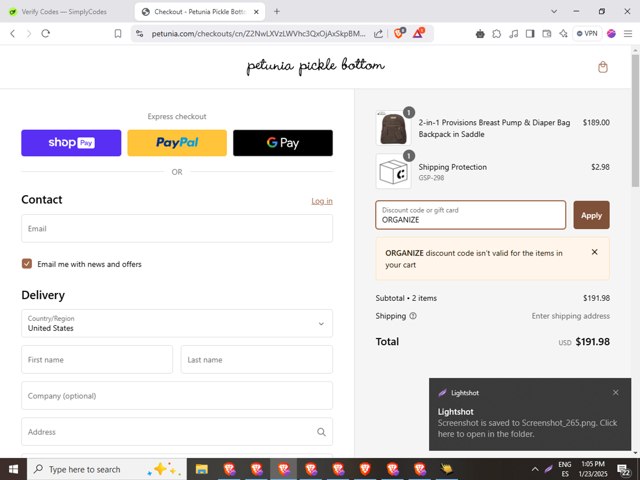Image resolution: width=640 pixels, height=480 pixels.
Task: Open the browser profile avatar
Action: click(x=611, y=34)
